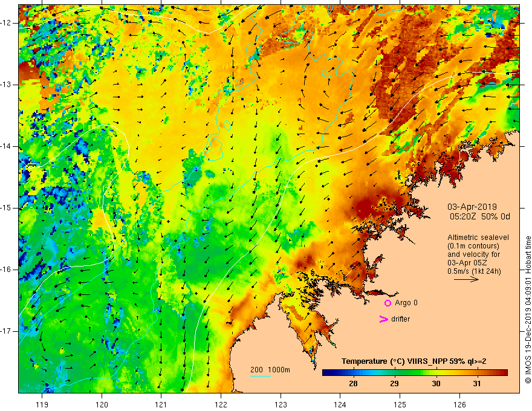Click the temperature color bar legend
Image resolution: width=532 pixels, height=411 pixels.
pos(415,373)
